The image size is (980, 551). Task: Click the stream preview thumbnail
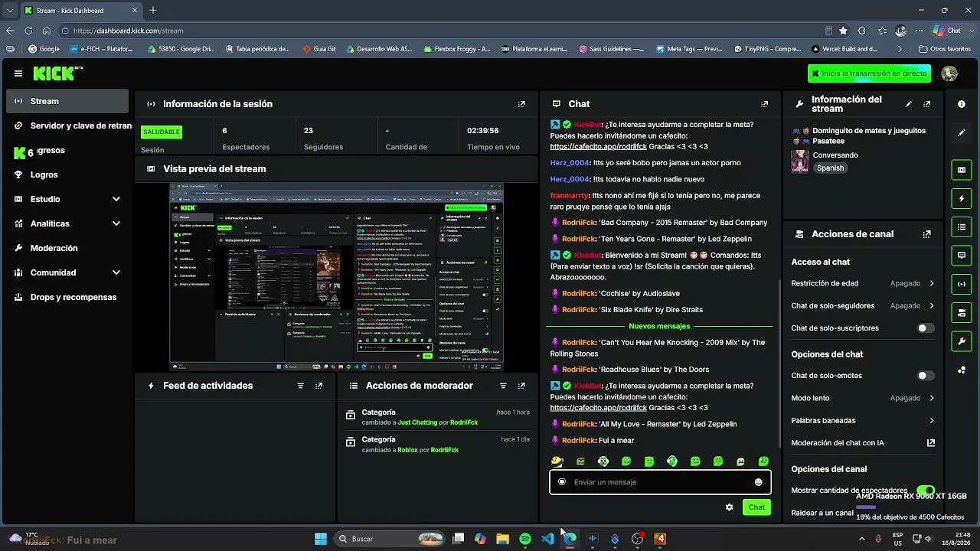point(336,276)
